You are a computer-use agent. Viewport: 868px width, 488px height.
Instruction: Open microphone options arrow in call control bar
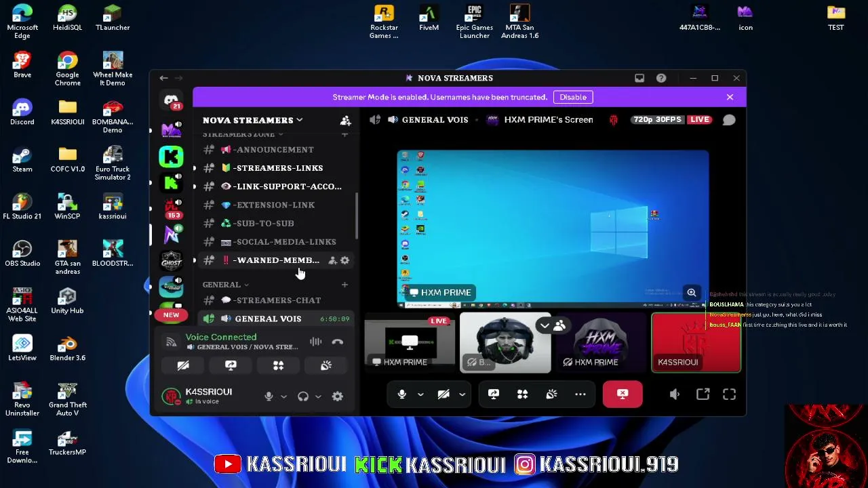[420, 394]
